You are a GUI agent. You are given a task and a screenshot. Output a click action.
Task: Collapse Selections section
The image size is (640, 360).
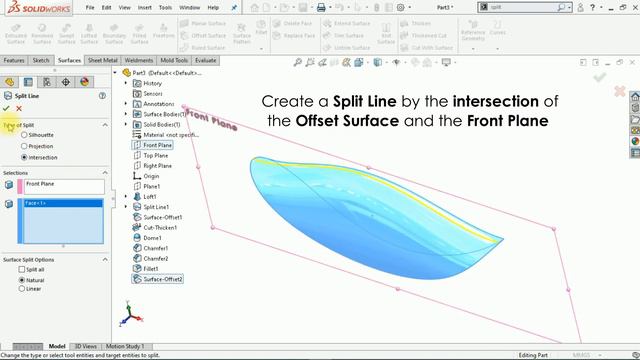tap(105, 173)
